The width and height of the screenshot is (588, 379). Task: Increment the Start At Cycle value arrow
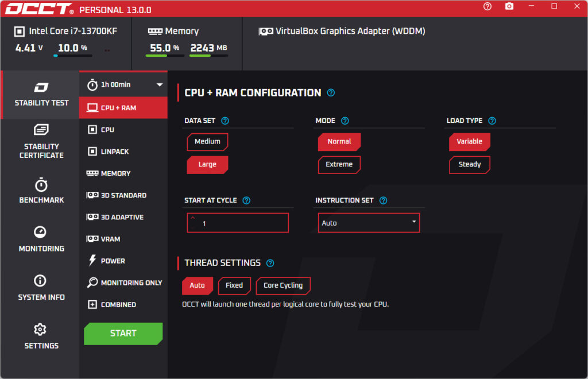tap(193, 218)
